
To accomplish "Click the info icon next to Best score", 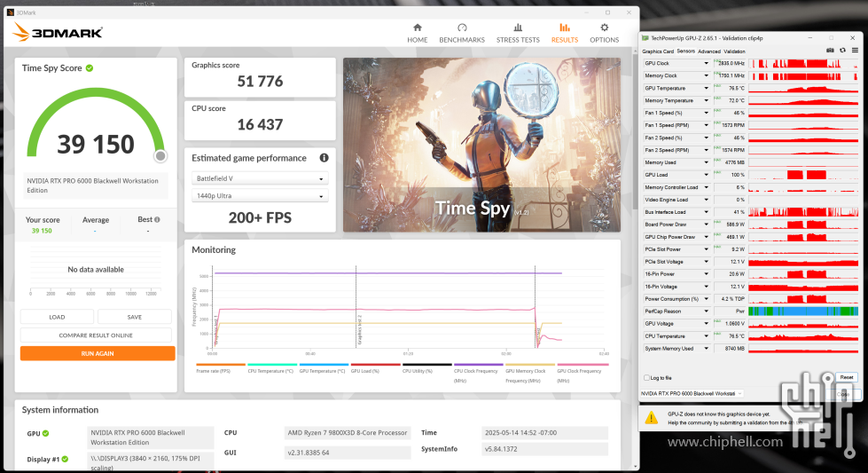I will click(x=157, y=220).
